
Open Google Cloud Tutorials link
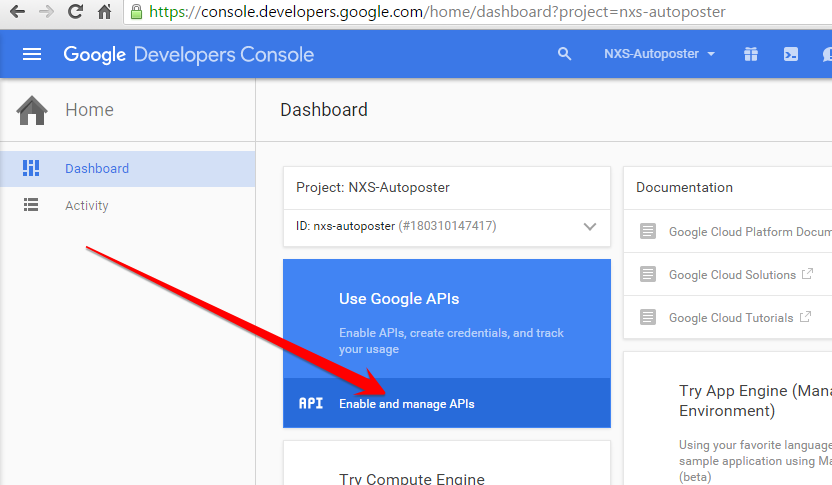(731, 318)
